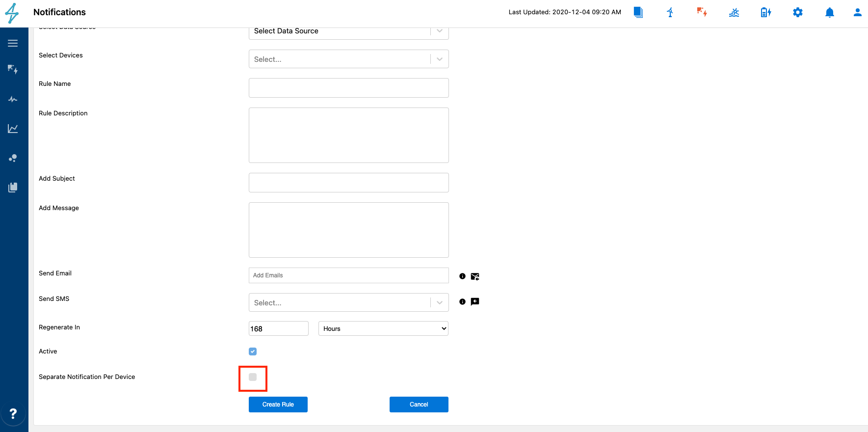Click the envelope icon beside Send Email

(x=475, y=276)
